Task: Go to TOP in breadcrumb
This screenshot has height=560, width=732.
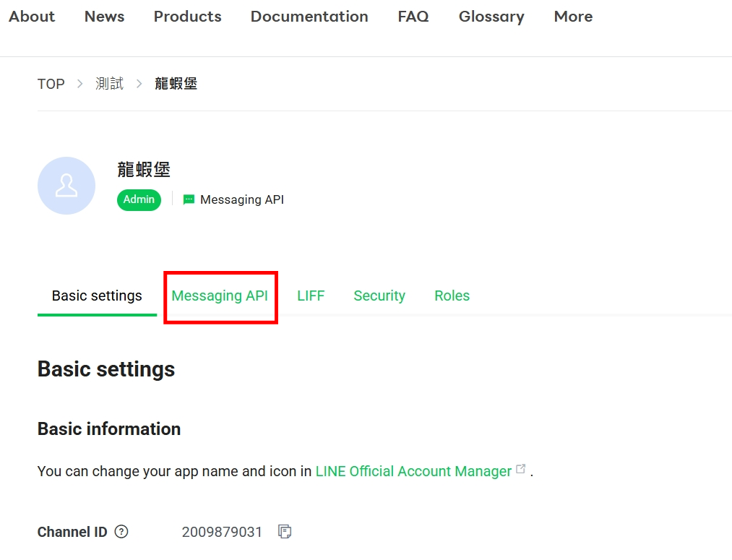Action: [51, 84]
